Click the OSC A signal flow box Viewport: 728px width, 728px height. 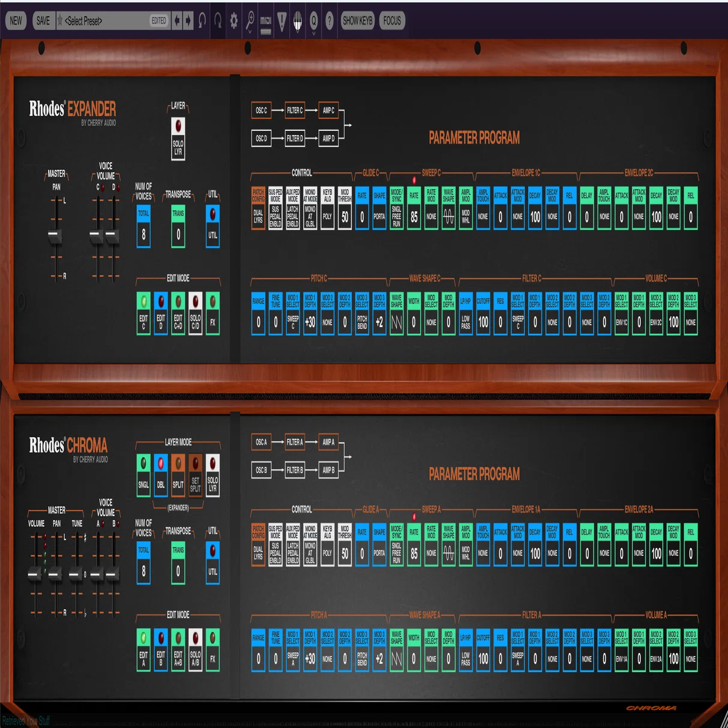[261, 442]
